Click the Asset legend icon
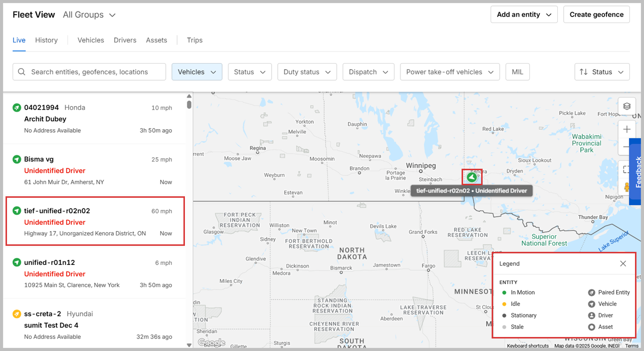The height and width of the screenshot is (351, 644). 591,327
